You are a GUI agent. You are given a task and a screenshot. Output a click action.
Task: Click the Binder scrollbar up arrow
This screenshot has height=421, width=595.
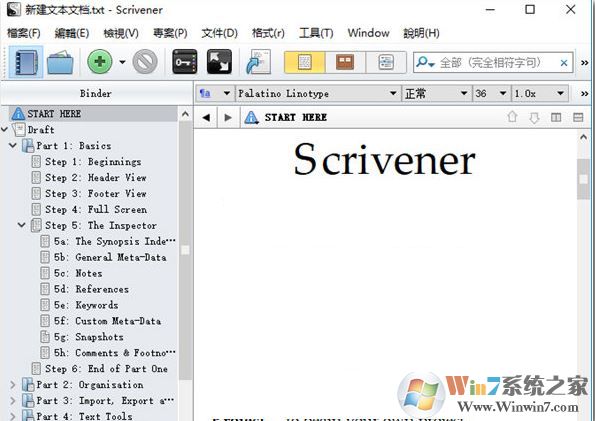(x=185, y=114)
